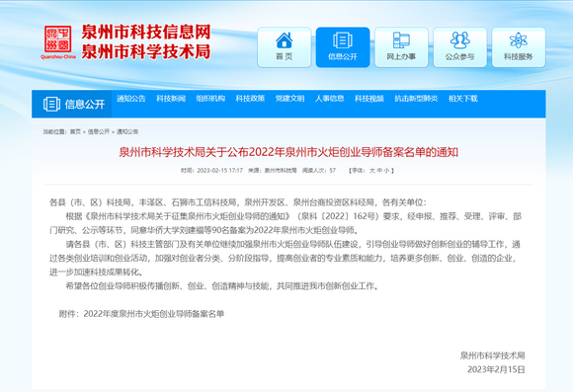Click the signature 泉州市科学技术局 at bottom

coord(493,355)
